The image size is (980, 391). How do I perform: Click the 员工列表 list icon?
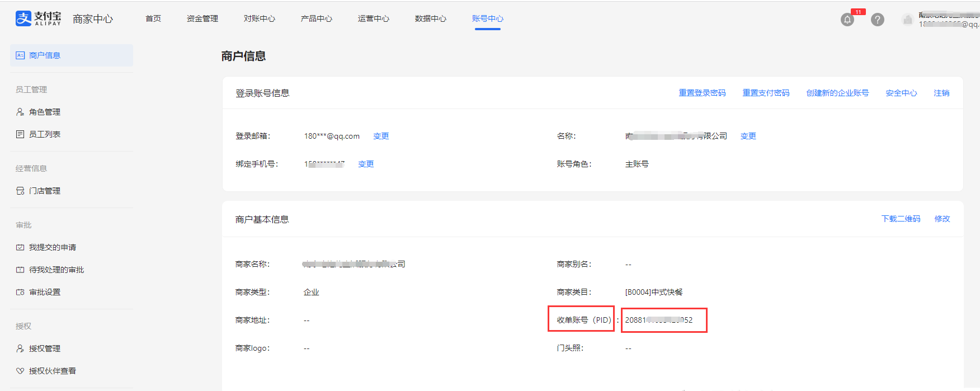click(x=20, y=134)
